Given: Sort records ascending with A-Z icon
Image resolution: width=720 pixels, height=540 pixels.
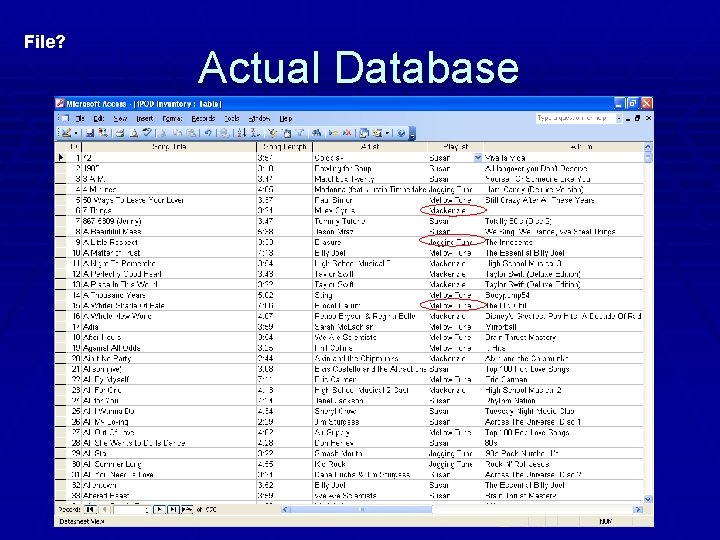Looking at the screenshot, I should [242, 133].
